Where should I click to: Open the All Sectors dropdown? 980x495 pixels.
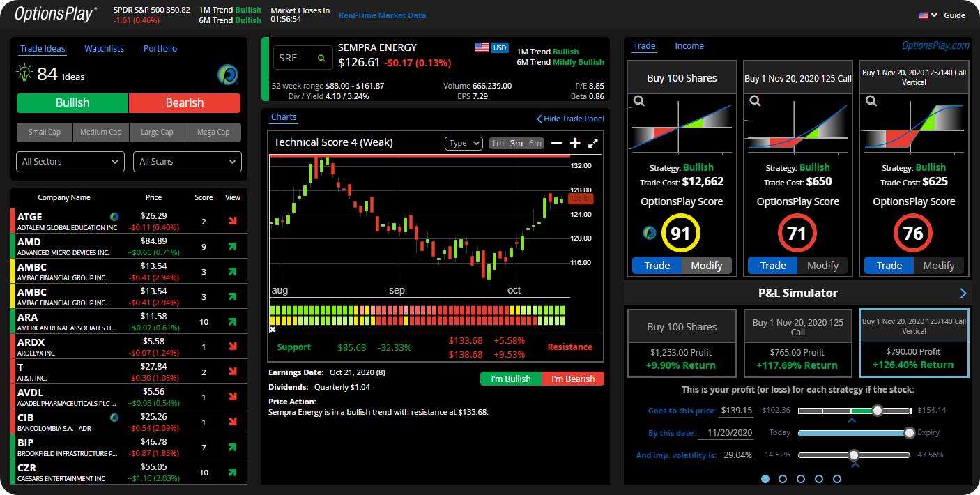70,162
